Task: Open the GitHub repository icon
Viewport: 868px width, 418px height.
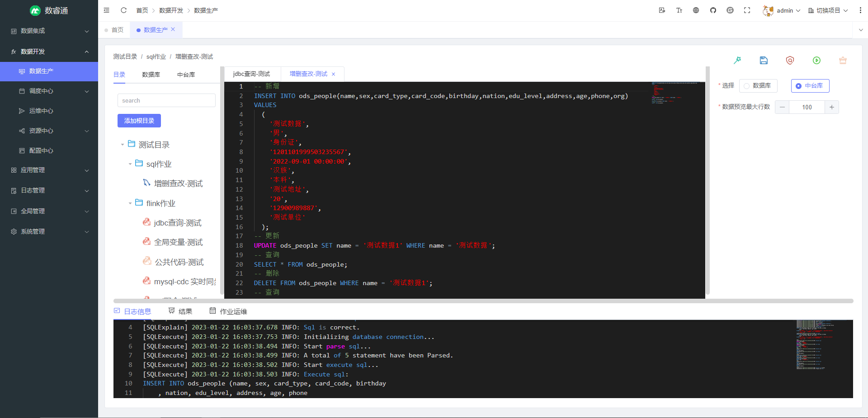Action: 713,10
